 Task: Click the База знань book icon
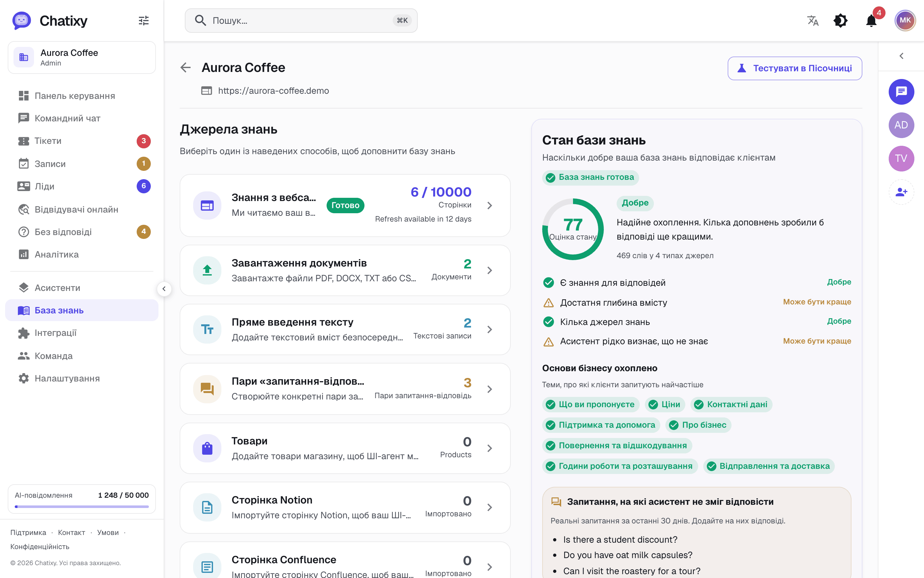(24, 310)
